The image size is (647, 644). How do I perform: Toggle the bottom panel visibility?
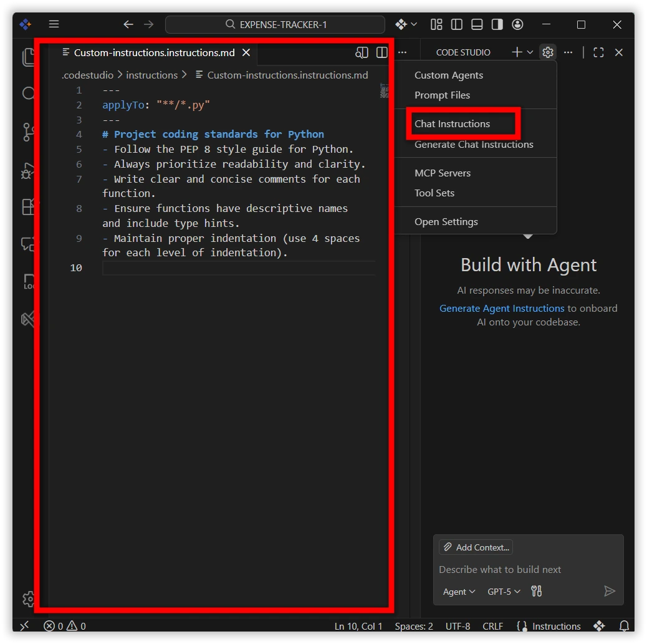477,24
